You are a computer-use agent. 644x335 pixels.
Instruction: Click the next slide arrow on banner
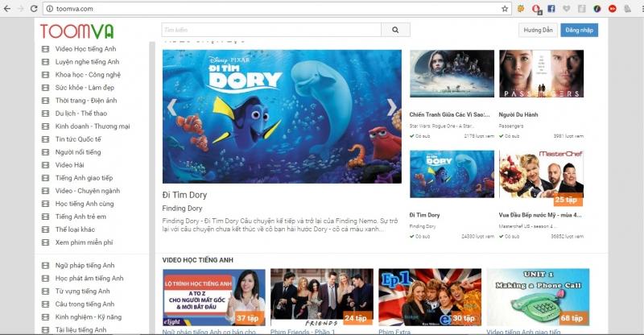point(392,108)
